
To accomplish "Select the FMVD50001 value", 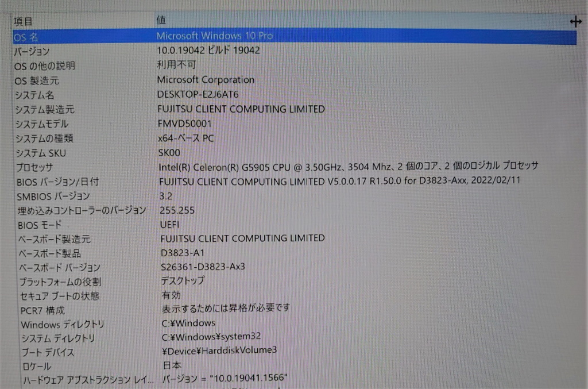I will coord(184,124).
